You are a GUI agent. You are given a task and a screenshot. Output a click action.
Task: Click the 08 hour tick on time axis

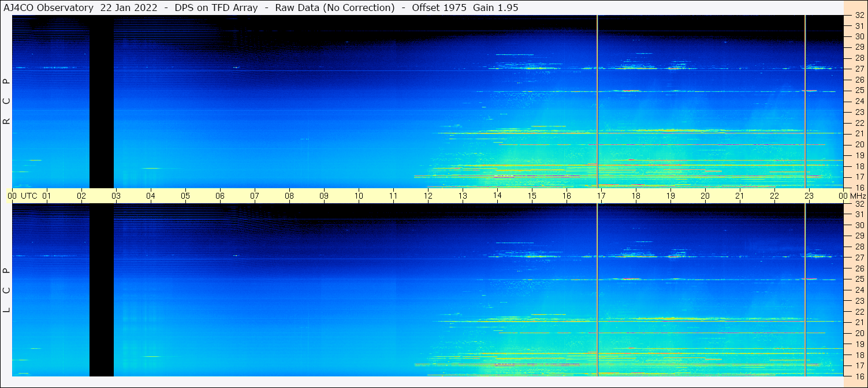(x=289, y=196)
